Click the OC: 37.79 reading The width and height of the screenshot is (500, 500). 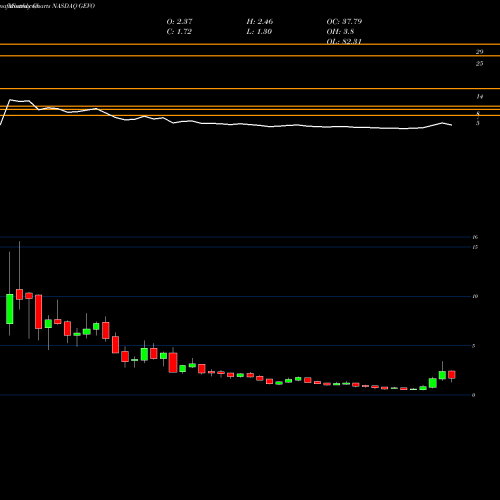point(344,22)
